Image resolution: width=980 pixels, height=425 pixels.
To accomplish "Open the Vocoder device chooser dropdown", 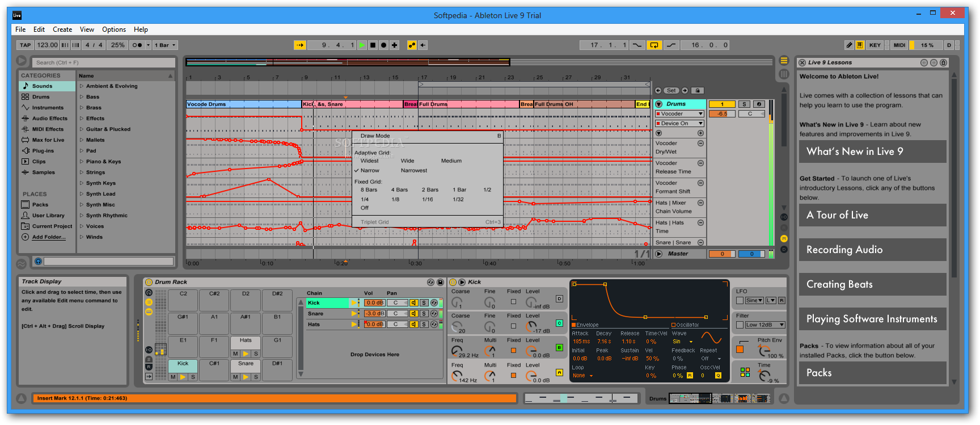I will pyautogui.click(x=679, y=114).
